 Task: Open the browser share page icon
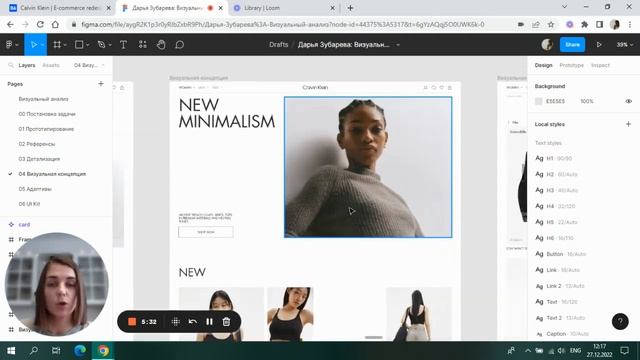point(536,24)
